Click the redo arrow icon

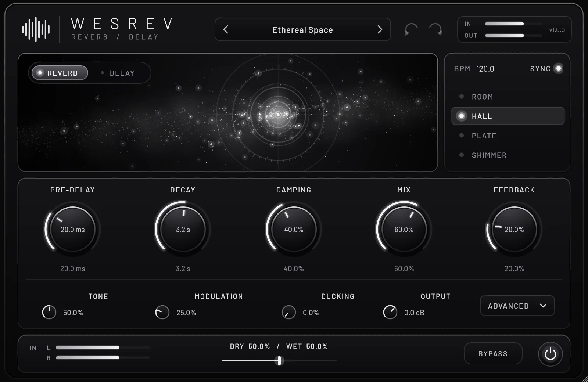(435, 29)
